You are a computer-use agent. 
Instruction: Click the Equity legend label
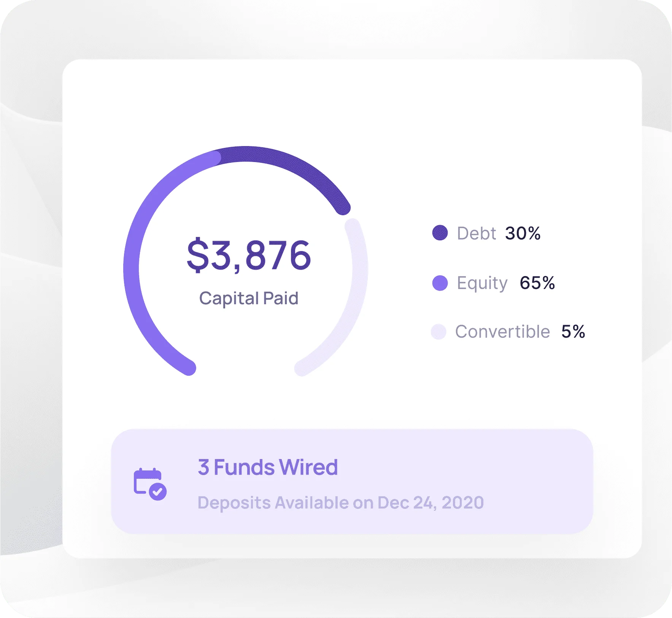pos(482,283)
